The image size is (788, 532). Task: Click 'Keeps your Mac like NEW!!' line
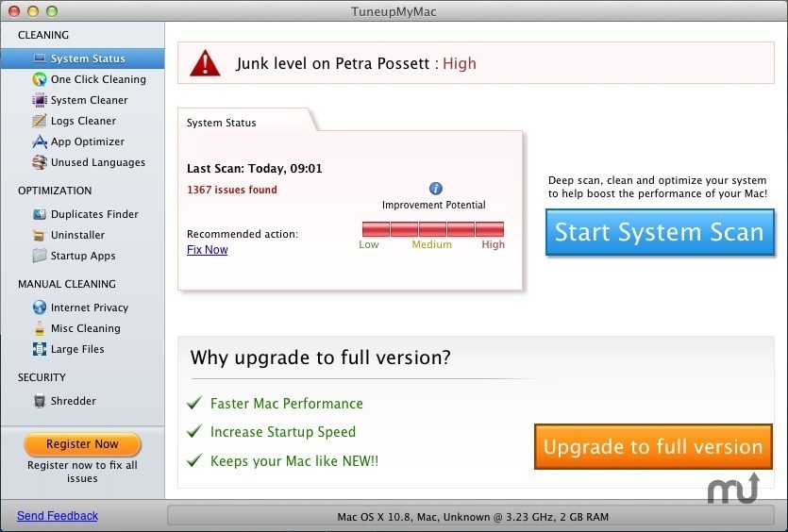(x=294, y=461)
